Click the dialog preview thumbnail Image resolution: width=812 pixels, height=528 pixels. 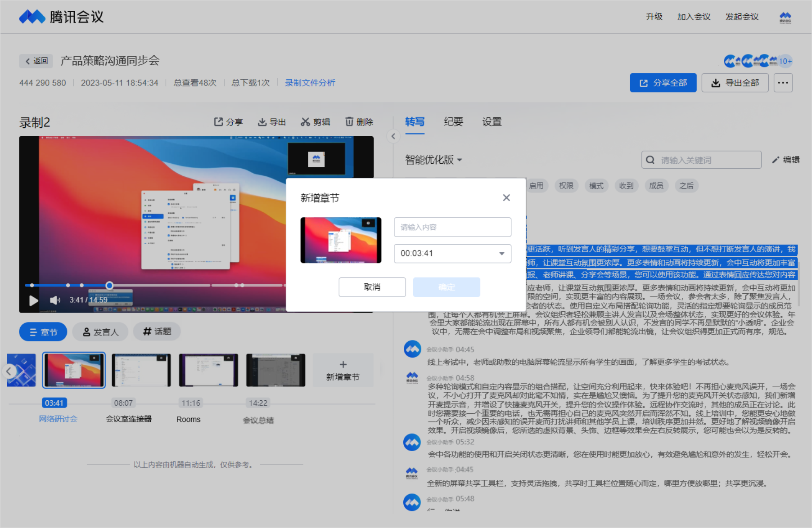(x=341, y=240)
